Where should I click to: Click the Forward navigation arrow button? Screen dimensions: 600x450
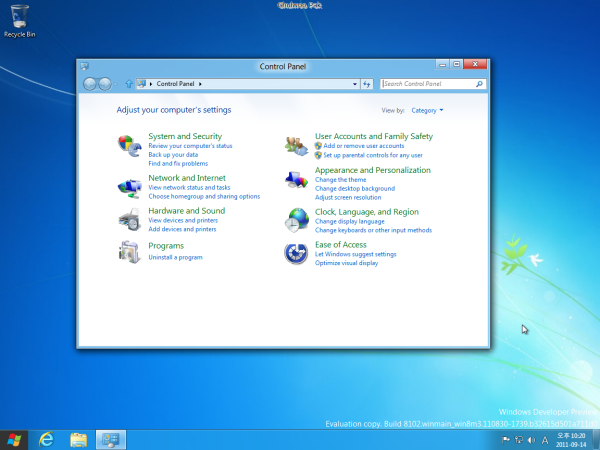(x=105, y=84)
